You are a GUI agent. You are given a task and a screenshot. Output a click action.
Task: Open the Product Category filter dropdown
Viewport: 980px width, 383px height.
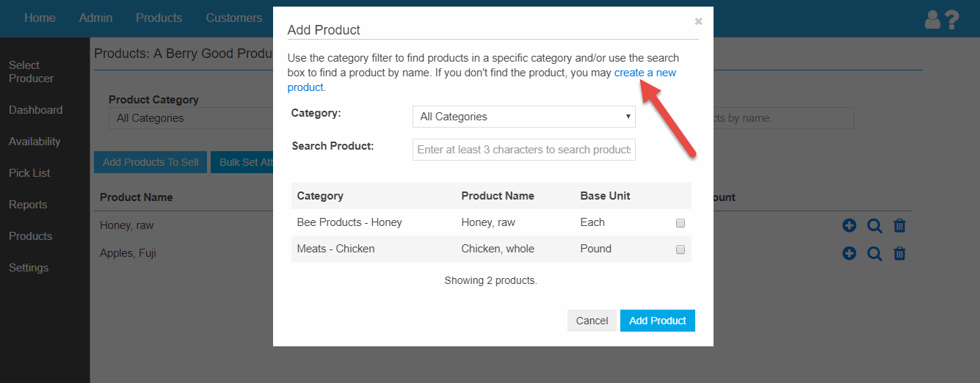coord(191,118)
